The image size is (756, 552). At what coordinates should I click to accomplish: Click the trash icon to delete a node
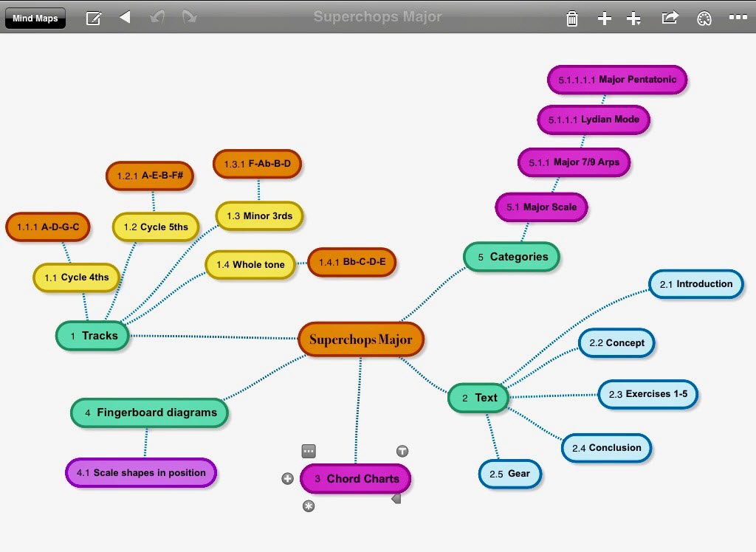click(x=572, y=18)
